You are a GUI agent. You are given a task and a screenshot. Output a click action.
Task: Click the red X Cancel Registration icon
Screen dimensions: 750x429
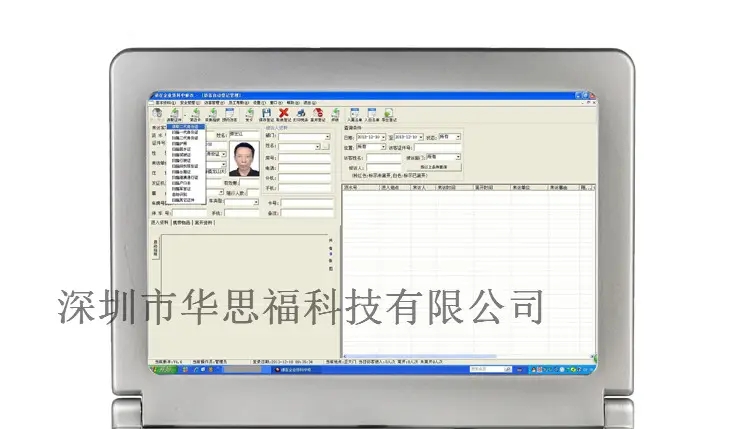(284, 115)
